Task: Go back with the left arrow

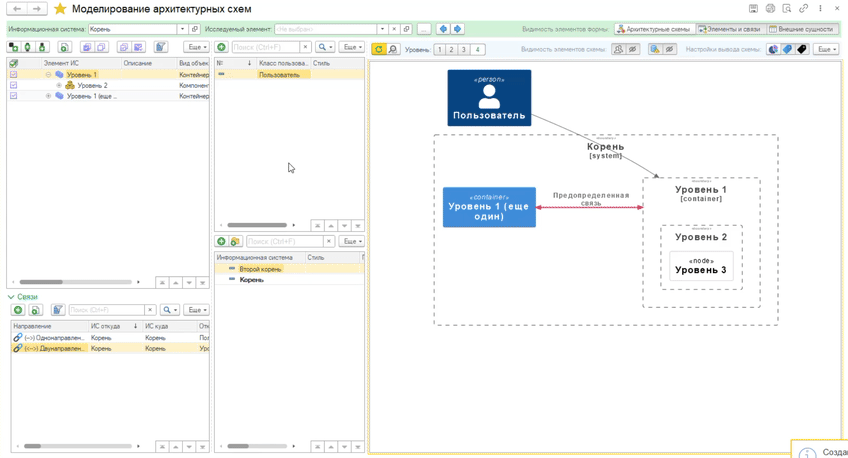Action: point(17,9)
